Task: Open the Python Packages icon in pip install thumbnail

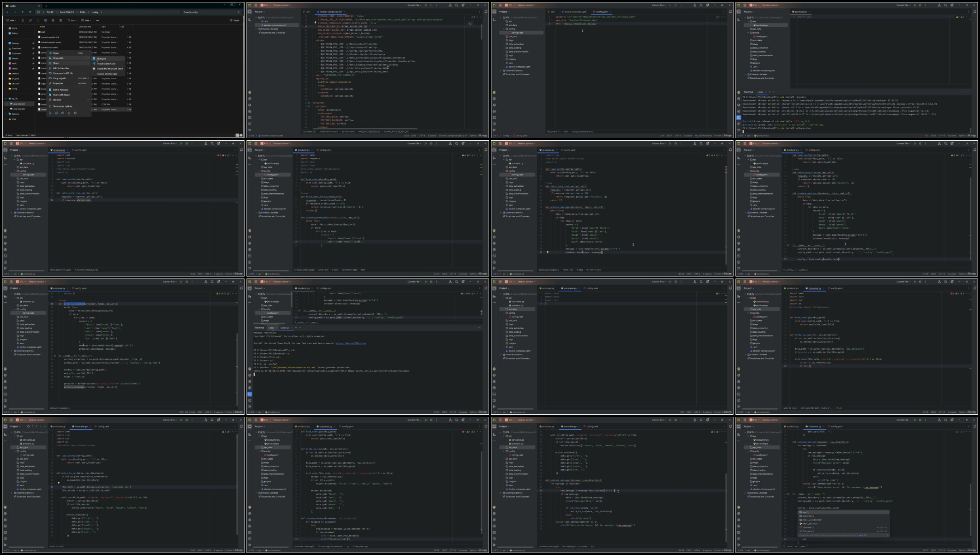Action: pyautogui.click(x=739, y=105)
